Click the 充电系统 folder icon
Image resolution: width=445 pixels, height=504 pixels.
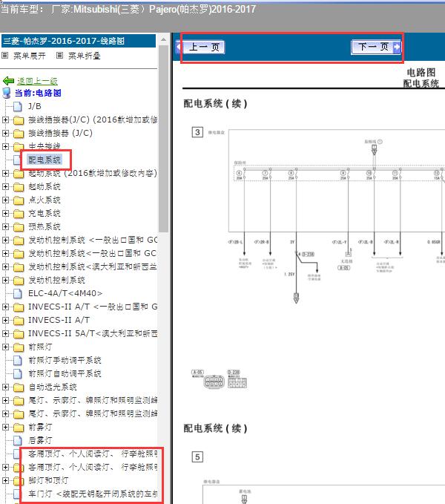[x=19, y=214]
